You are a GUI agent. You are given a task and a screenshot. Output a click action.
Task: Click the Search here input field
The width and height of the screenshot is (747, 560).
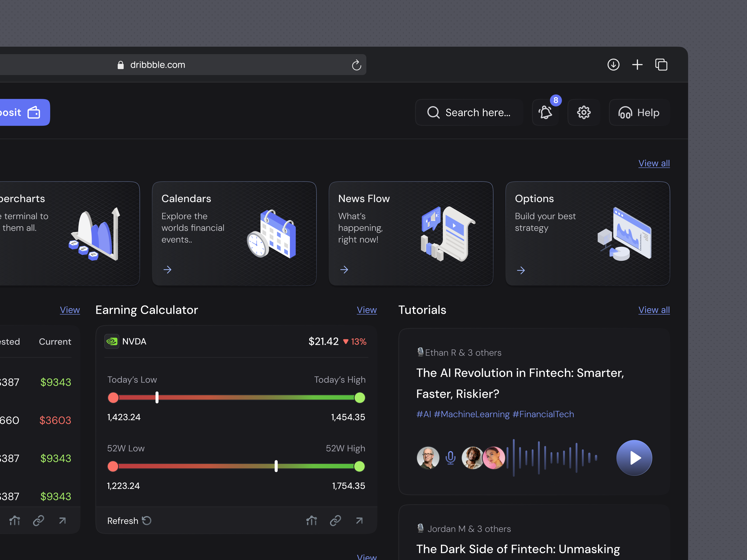(469, 112)
